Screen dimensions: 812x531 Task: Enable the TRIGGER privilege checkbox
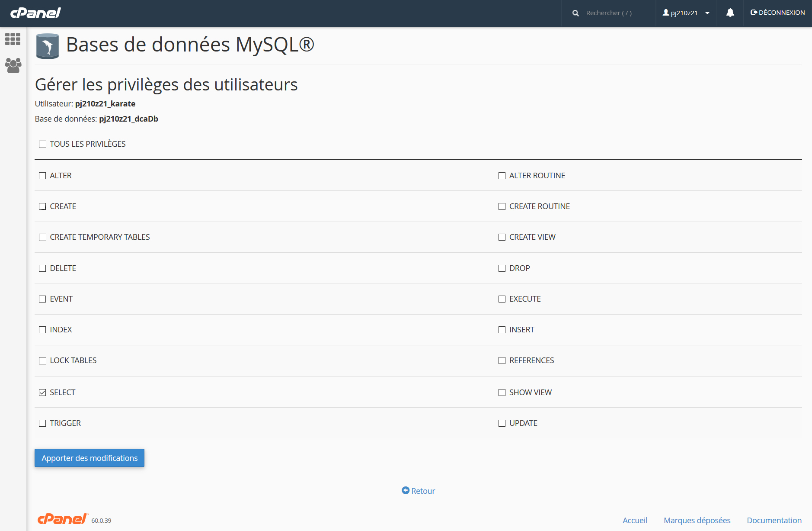[42, 423]
